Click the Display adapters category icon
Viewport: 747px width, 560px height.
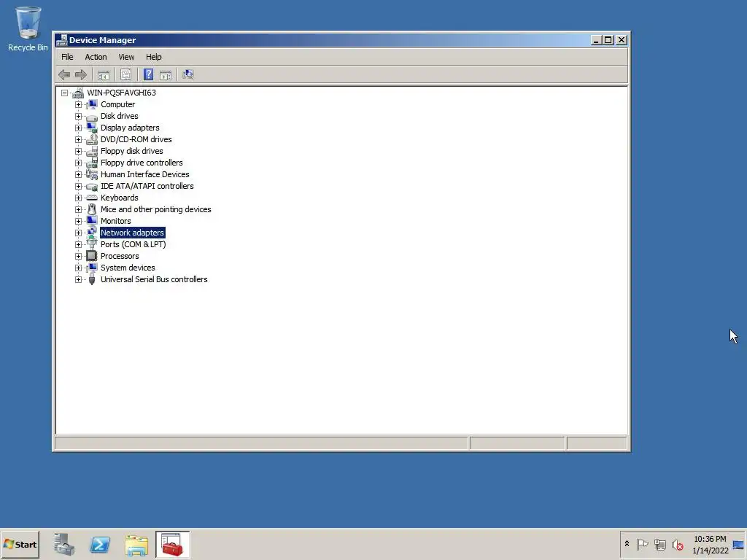(x=92, y=128)
